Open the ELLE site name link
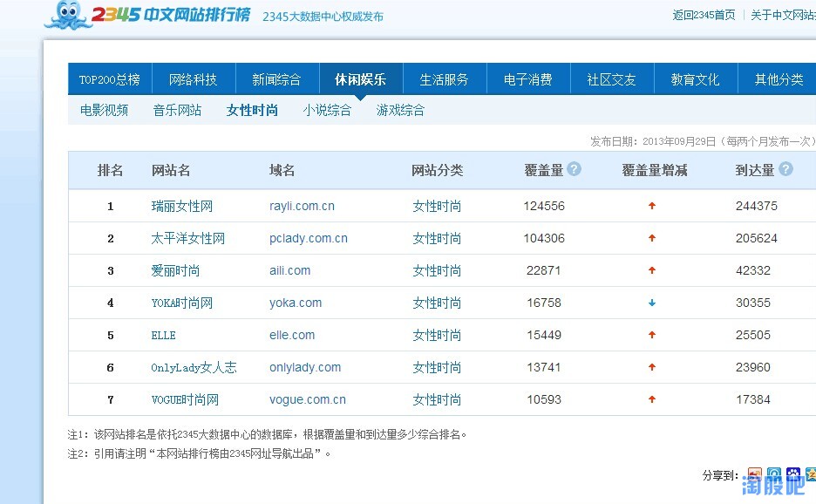Viewport: 816px width, 504px height. click(163, 336)
